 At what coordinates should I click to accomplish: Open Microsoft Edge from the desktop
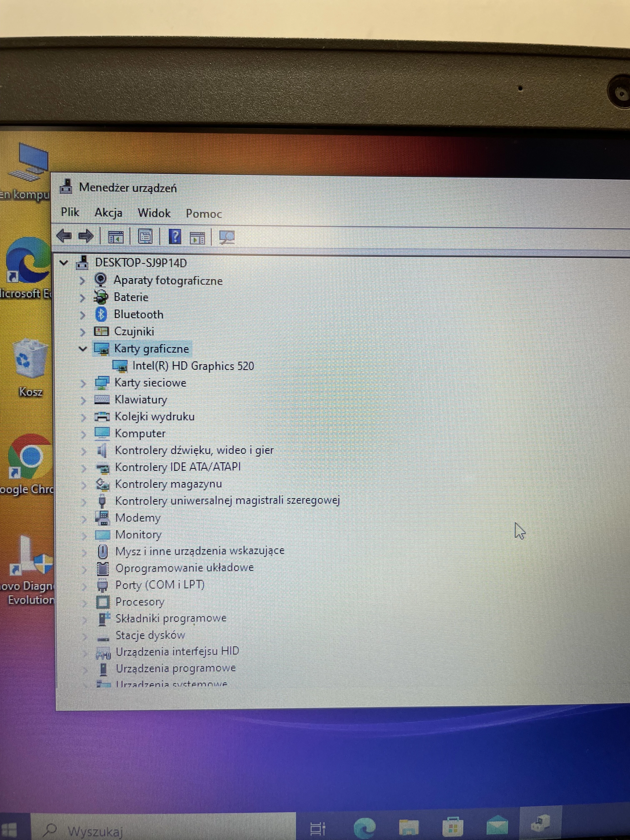point(27,266)
